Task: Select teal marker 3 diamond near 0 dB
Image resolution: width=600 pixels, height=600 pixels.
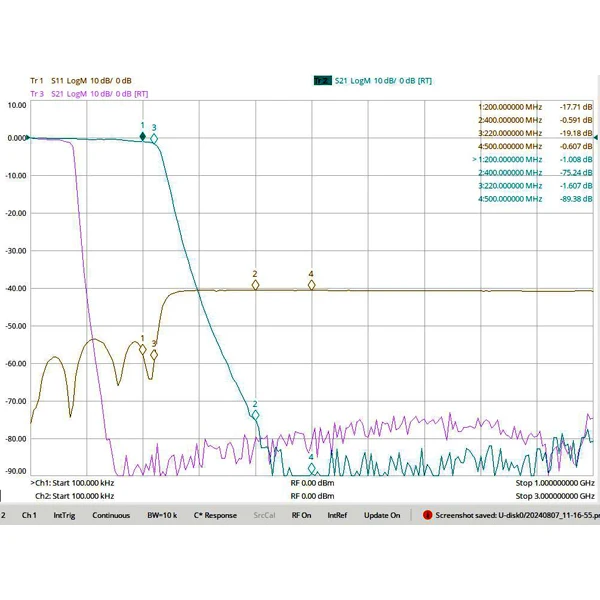Action: point(154,139)
